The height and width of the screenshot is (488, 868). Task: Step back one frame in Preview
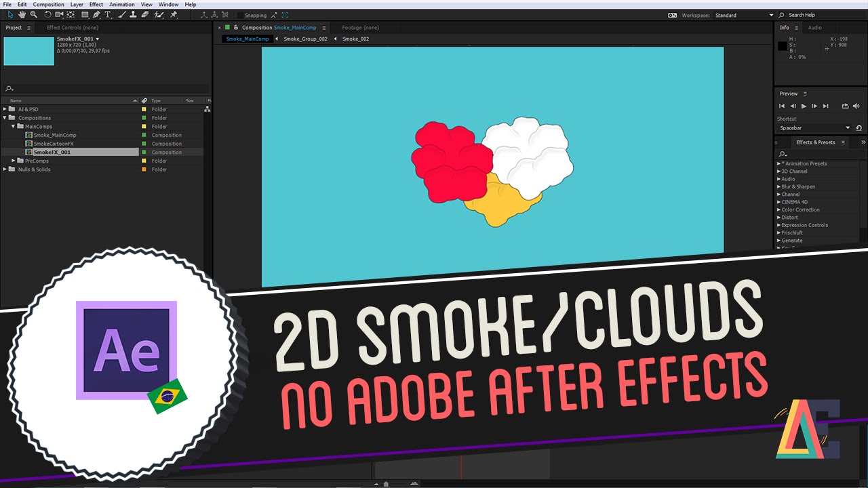(x=793, y=106)
